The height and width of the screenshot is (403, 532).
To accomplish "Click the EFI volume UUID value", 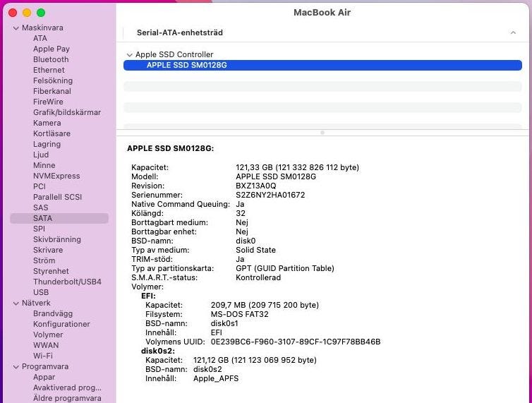I will tap(296, 342).
